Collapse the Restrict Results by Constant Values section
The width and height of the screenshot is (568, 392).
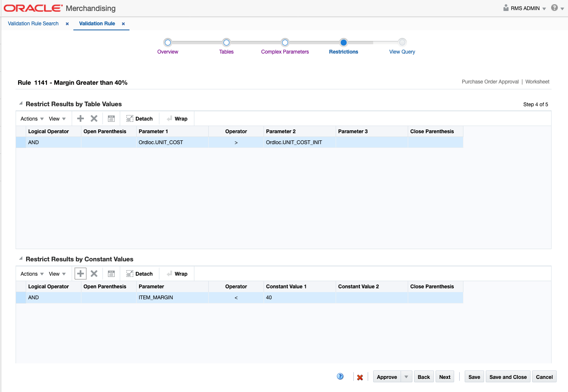[20, 259]
